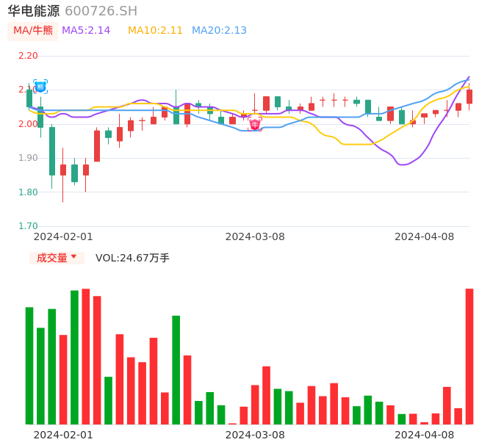Click the tallest red volume bar at far right
The image size is (504, 445).
click(x=469, y=356)
